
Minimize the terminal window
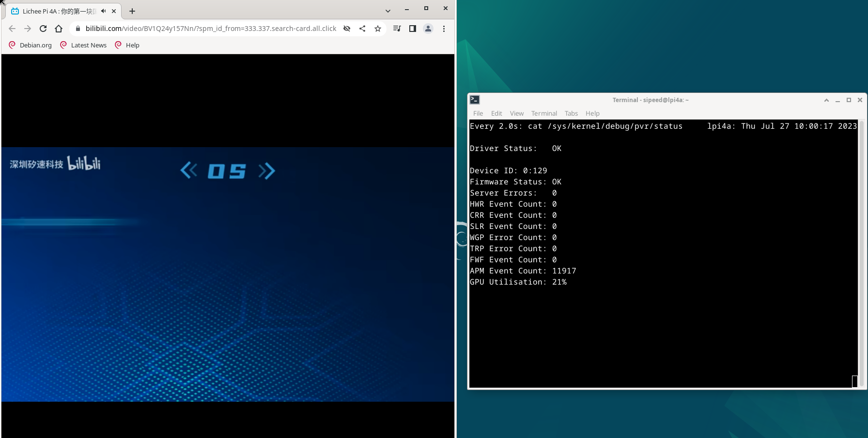tap(837, 100)
